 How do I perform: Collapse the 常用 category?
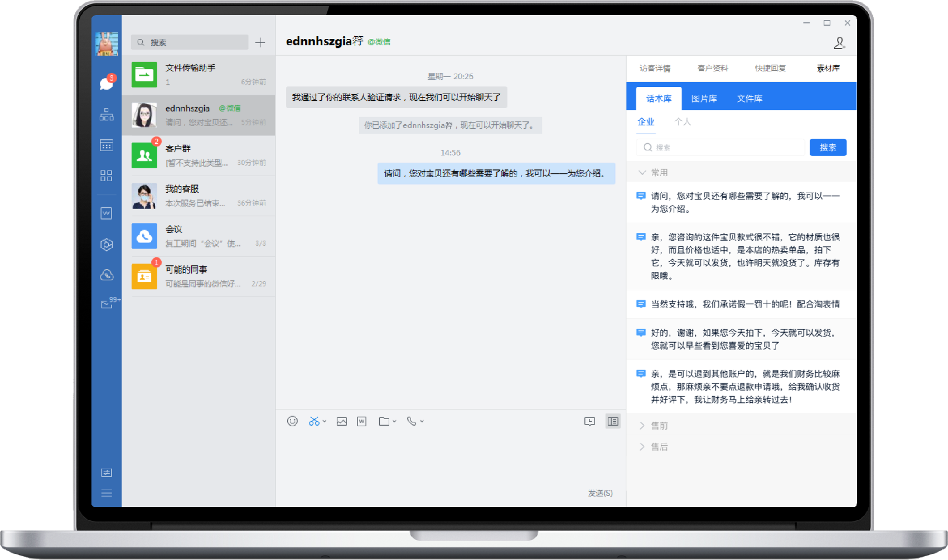(x=742, y=173)
